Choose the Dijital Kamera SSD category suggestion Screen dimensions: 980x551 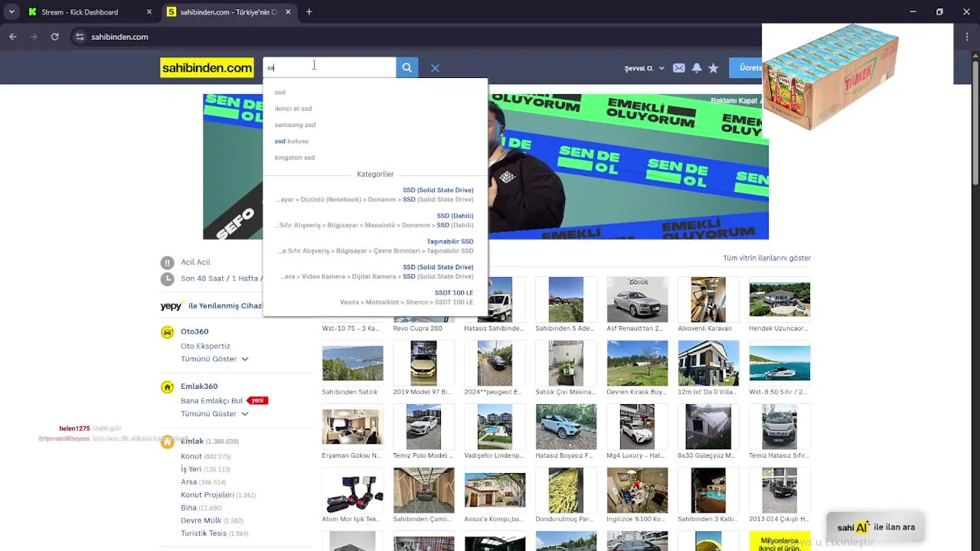[x=375, y=272]
